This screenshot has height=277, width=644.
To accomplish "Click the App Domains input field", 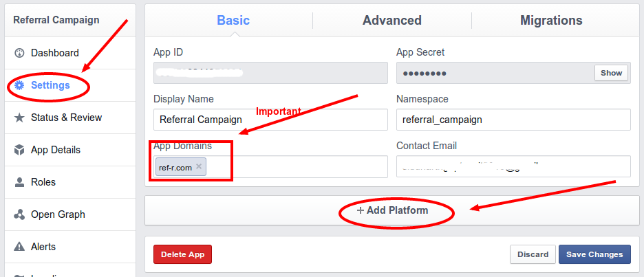I will point(270,166).
